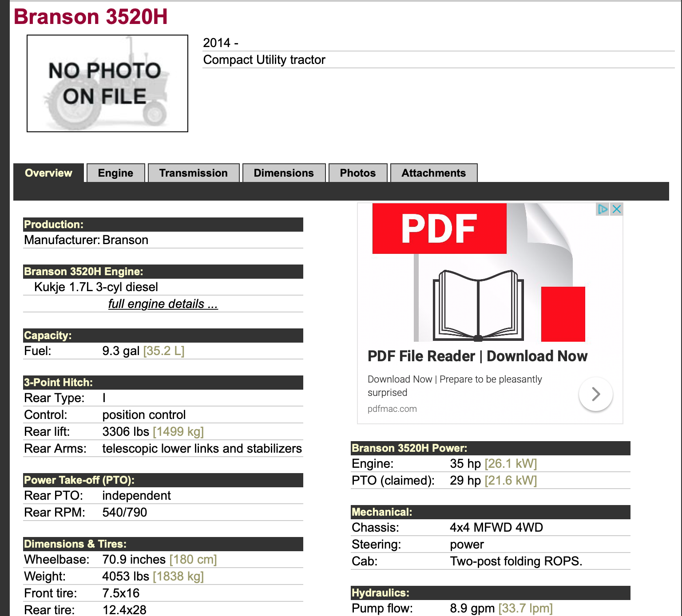Viewport: 682px width, 616px height.
Task: Click 'PDF File Reader | Download Now' headline
Action: tap(477, 356)
